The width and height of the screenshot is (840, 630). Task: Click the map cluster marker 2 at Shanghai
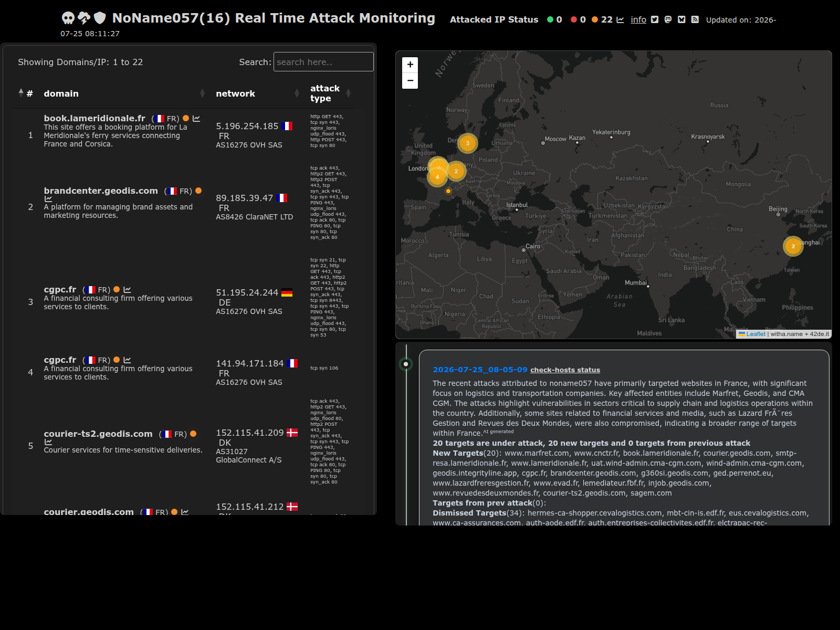tap(793, 246)
